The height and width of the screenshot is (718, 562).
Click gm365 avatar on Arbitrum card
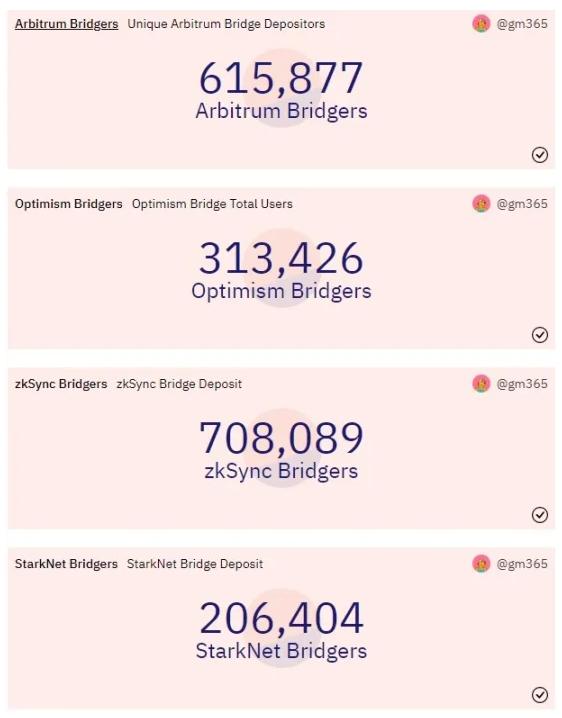click(x=481, y=23)
